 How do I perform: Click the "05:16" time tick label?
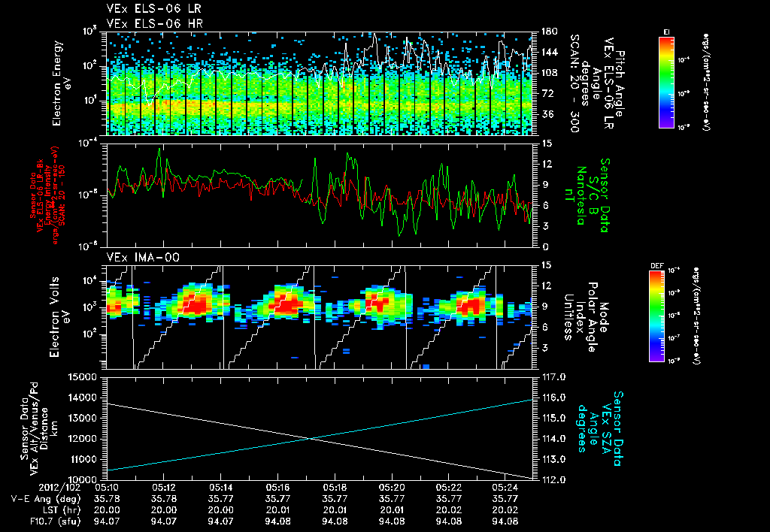click(277, 486)
